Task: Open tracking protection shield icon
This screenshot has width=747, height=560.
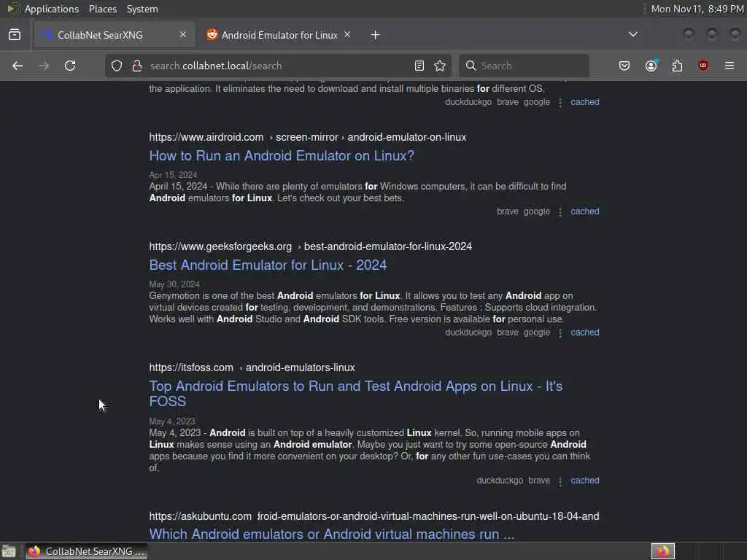Action: 117,66
